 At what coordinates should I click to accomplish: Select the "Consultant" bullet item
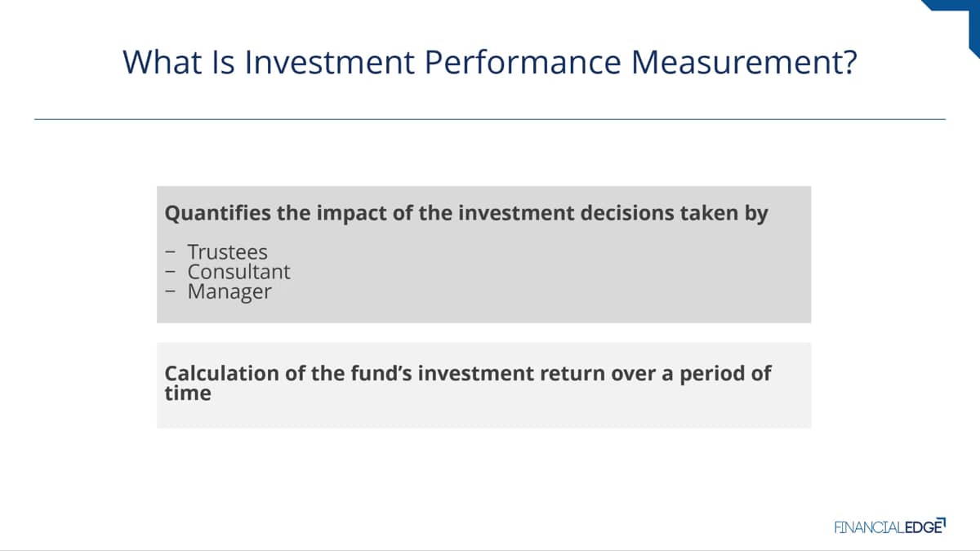239,272
